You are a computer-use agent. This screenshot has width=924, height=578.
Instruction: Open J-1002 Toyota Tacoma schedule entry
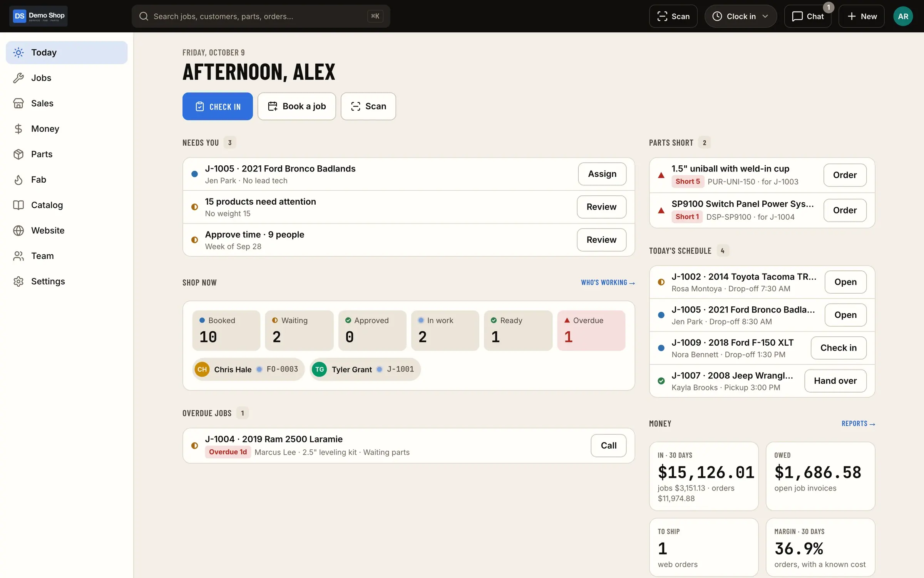(845, 282)
